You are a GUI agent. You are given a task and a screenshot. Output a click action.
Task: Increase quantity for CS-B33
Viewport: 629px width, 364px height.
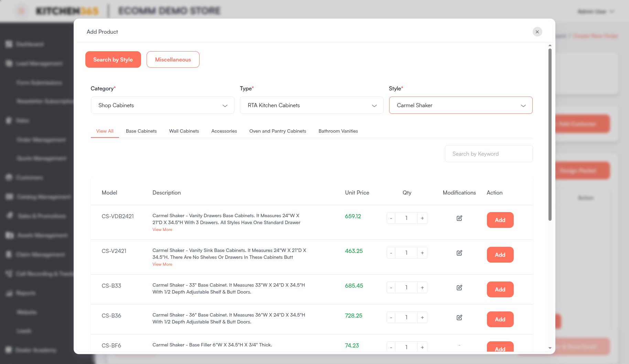(x=422, y=288)
